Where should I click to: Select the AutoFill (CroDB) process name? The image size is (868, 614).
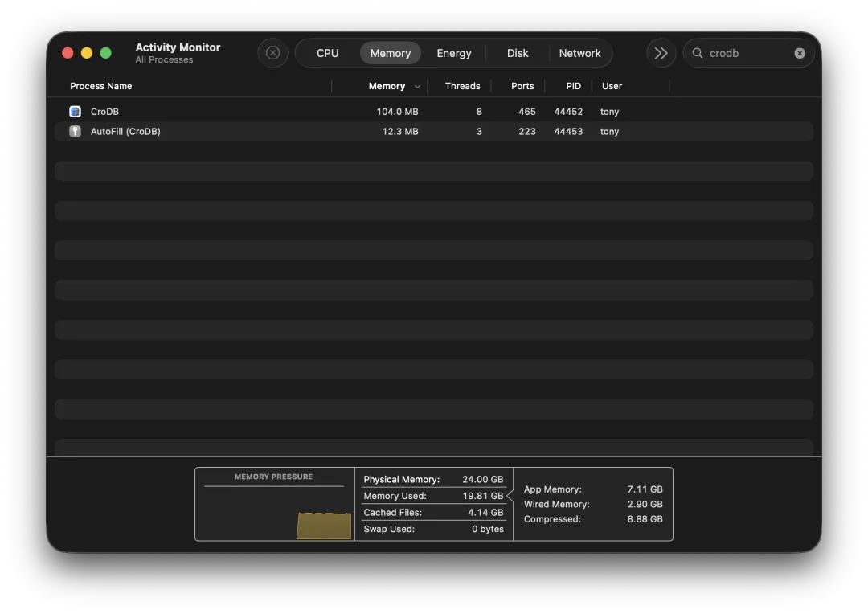coord(125,131)
